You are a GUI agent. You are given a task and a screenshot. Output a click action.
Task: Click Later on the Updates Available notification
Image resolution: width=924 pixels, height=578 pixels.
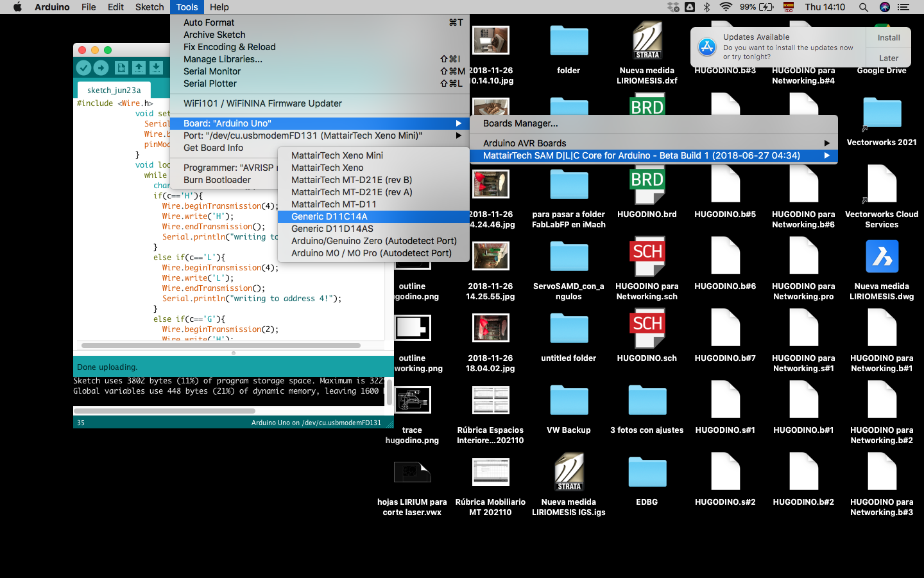(x=889, y=58)
